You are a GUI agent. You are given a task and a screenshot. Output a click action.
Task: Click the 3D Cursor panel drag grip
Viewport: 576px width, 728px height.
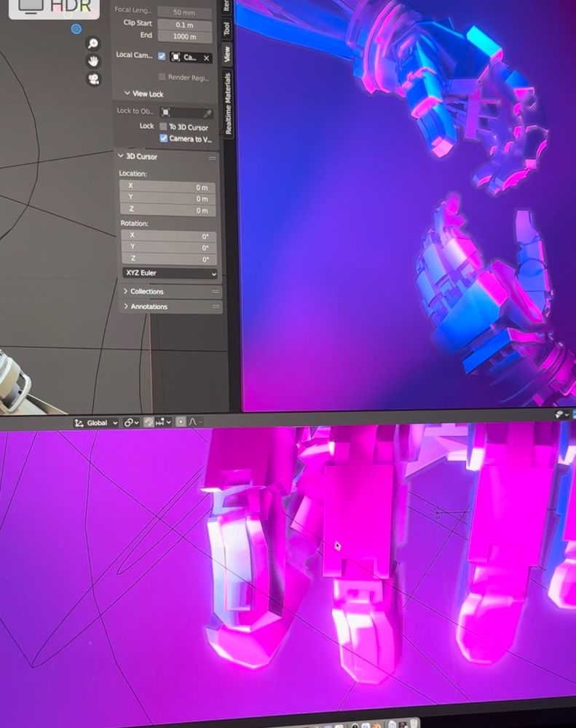213,158
